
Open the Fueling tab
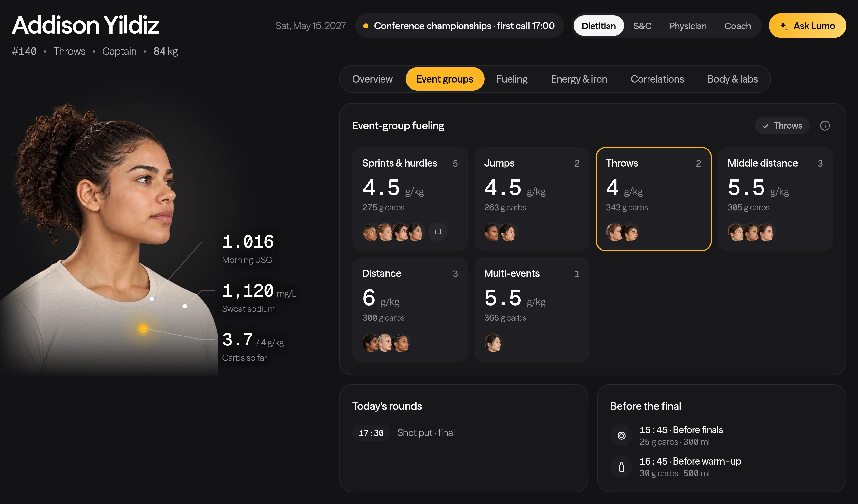(512, 79)
